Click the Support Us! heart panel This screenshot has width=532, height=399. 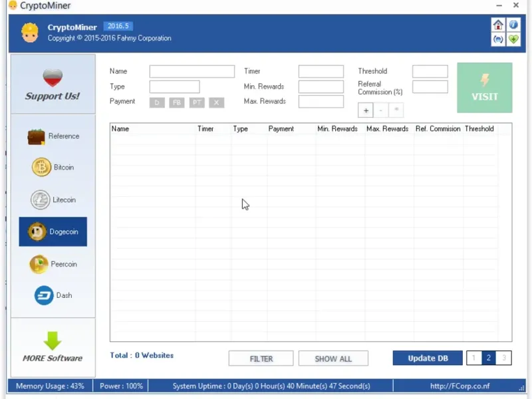[53, 84]
